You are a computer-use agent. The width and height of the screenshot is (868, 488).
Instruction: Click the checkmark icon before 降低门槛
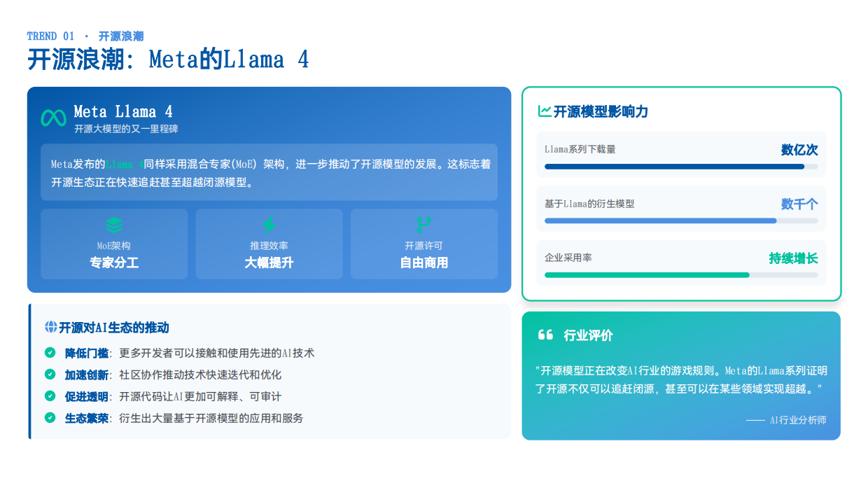click(x=48, y=354)
